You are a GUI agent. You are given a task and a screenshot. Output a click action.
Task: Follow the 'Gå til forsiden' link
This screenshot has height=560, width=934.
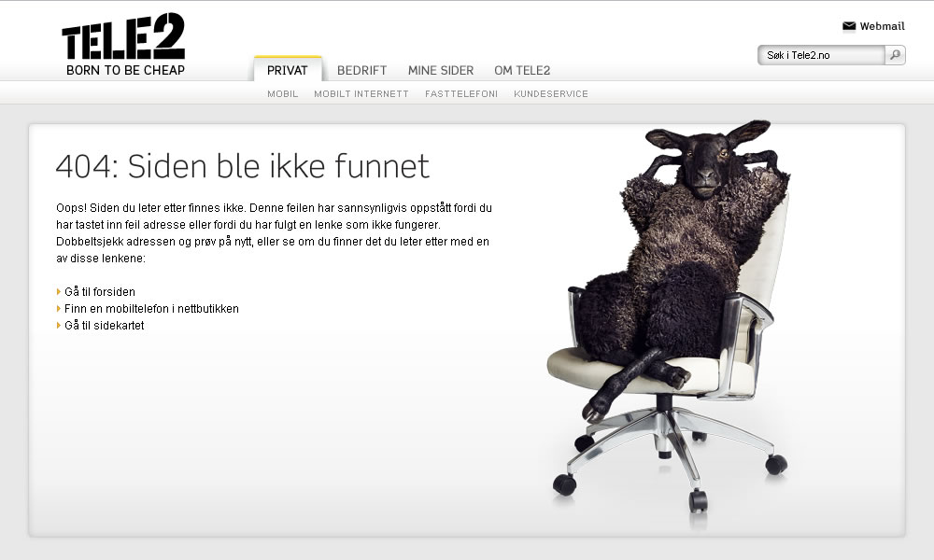(x=100, y=291)
